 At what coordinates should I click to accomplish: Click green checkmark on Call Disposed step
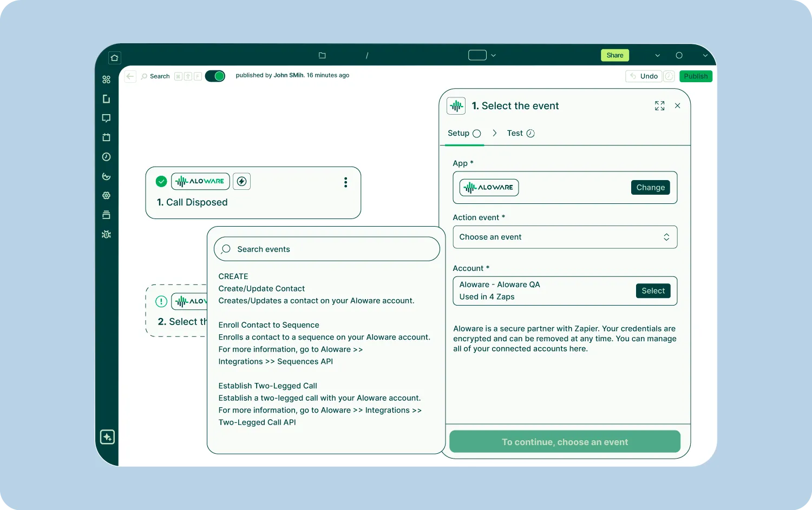coord(161,181)
